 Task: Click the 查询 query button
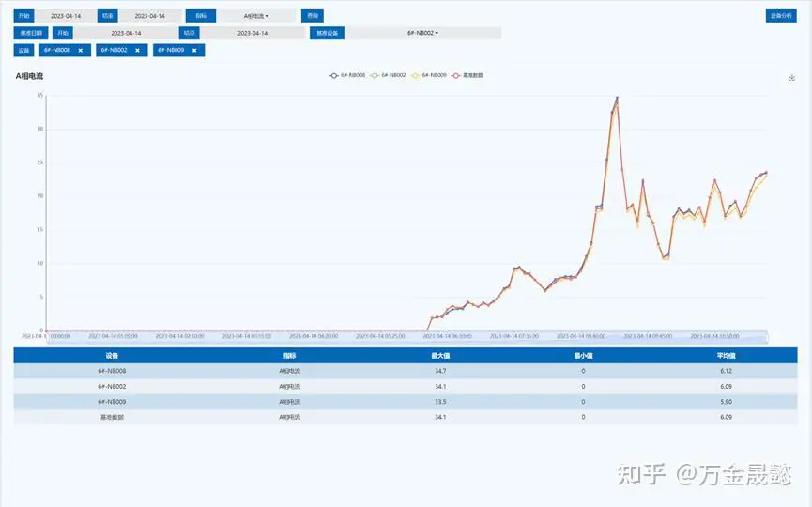pos(312,16)
